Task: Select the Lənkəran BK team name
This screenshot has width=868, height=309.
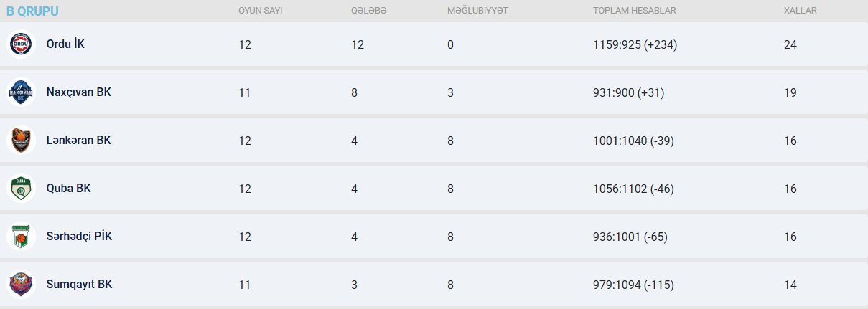Action: [x=78, y=141]
